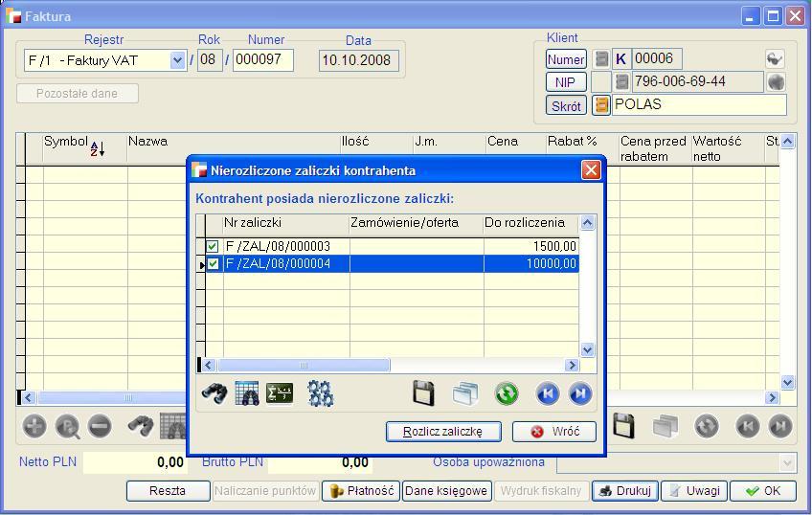
Task: Click the add item plus icon in Faktura
Action: coord(34,427)
